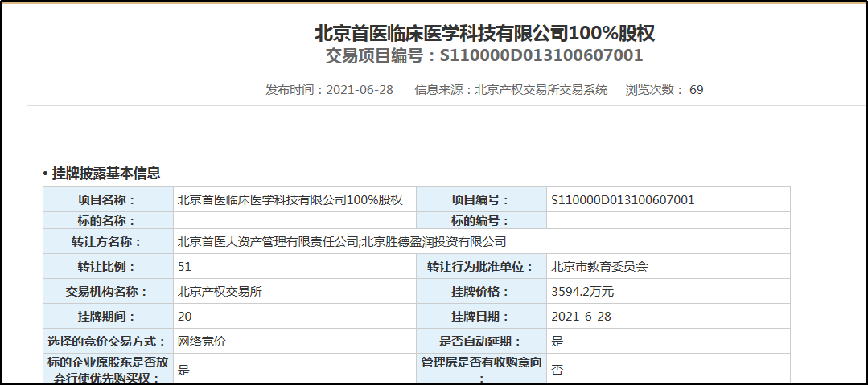Click the 挂牌期间 label cell
Image resolution: width=868 pixels, height=385 pixels.
(x=107, y=317)
